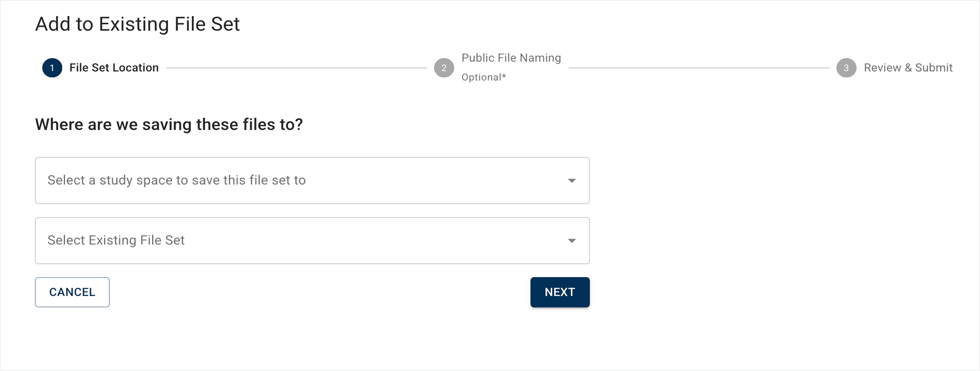Open the study space selection dropdown

[312, 181]
